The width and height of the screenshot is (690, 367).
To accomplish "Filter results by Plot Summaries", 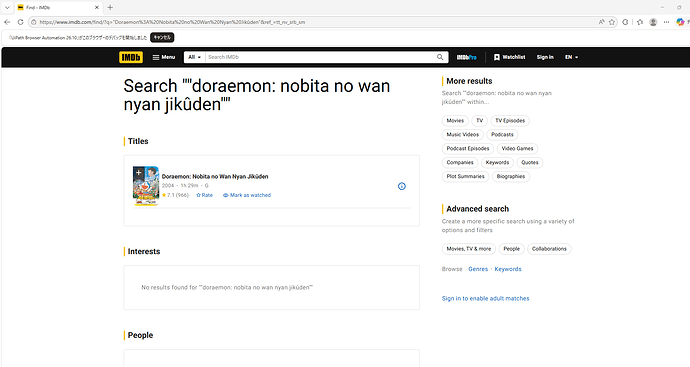I will point(466,176).
